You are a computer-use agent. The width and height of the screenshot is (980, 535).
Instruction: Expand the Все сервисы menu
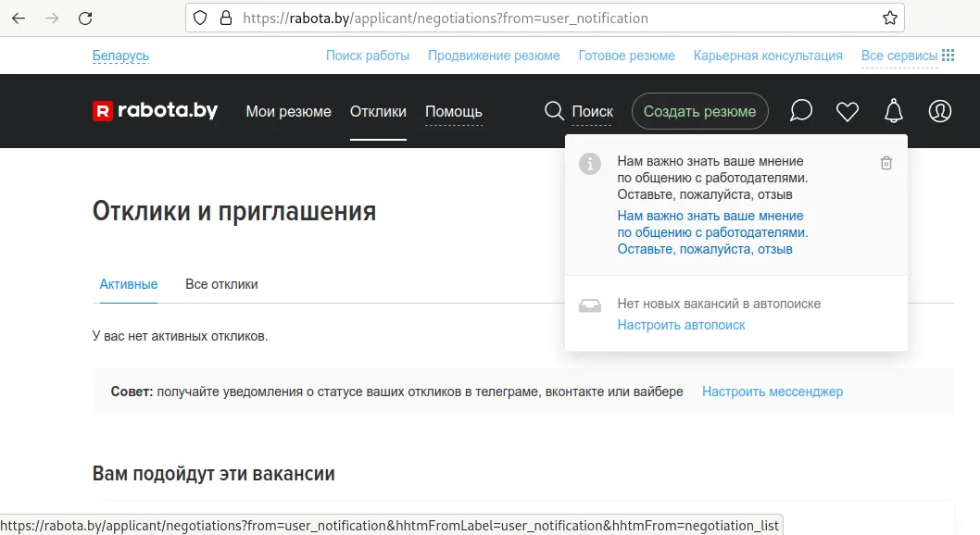pyautogui.click(x=899, y=56)
